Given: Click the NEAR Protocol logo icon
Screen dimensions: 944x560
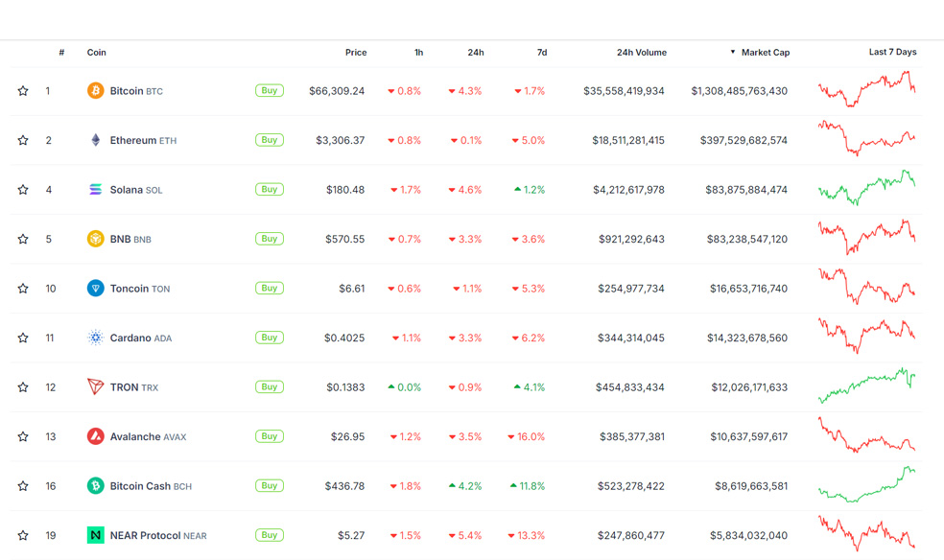Looking at the screenshot, I should coord(95,535).
